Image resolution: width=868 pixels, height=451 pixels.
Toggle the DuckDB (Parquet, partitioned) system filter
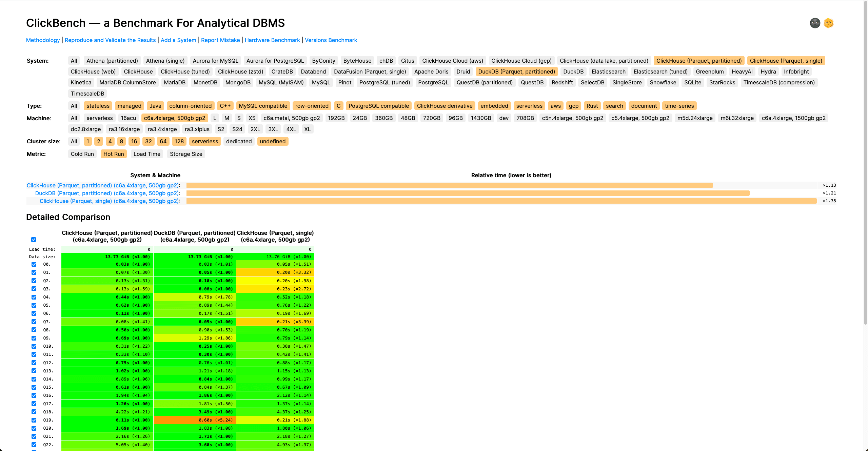[x=516, y=71]
